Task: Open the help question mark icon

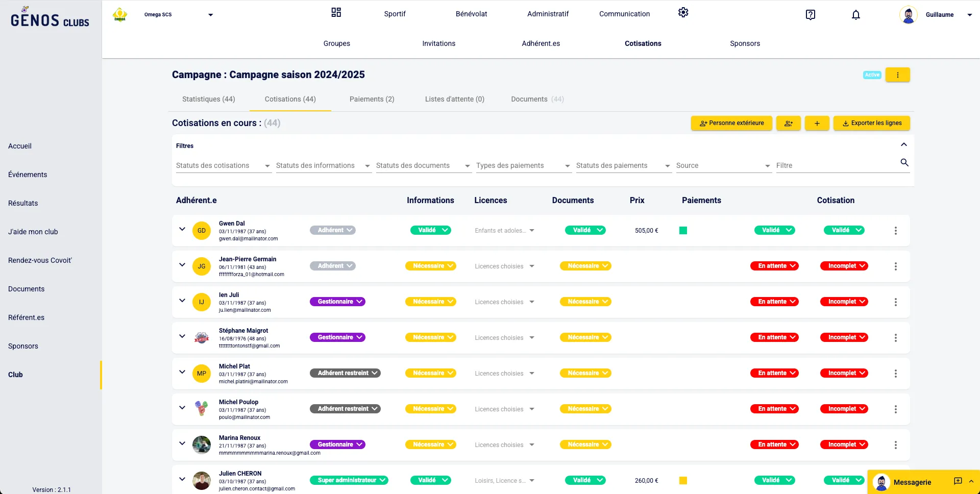Action: 810,15
